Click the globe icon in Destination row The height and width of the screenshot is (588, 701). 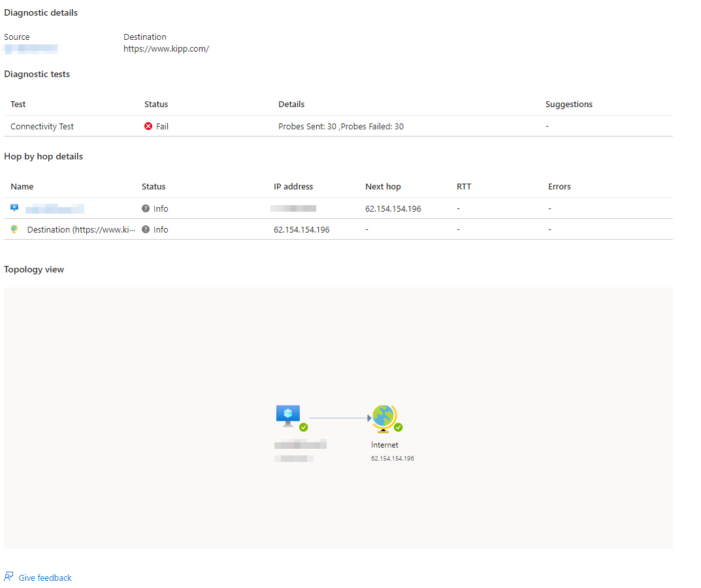click(15, 229)
